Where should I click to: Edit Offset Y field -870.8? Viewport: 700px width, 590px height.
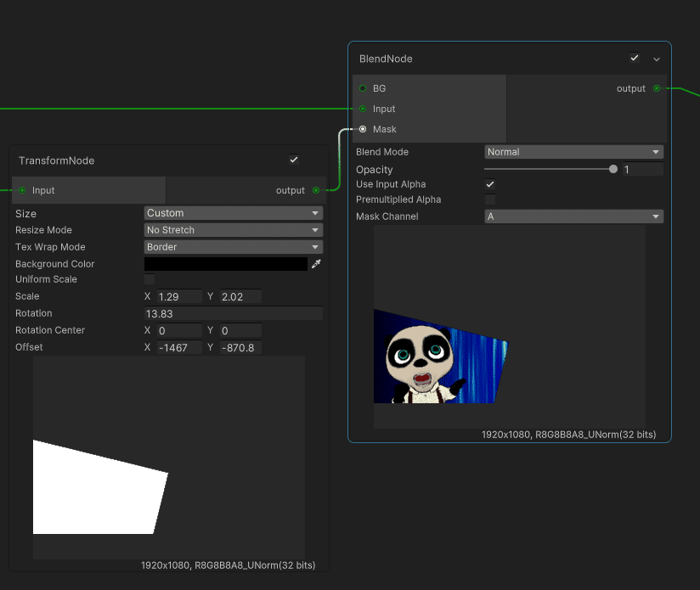click(240, 347)
